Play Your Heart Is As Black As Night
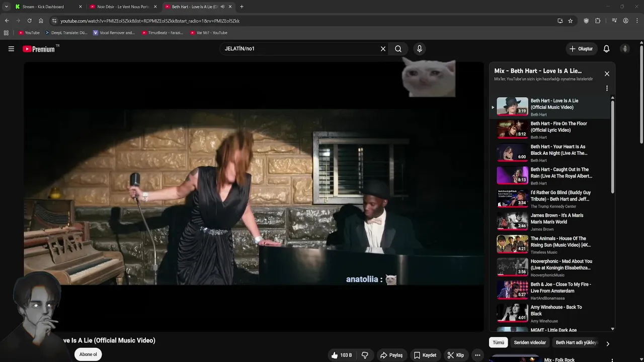This screenshot has width=644, height=362. [550, 152]
